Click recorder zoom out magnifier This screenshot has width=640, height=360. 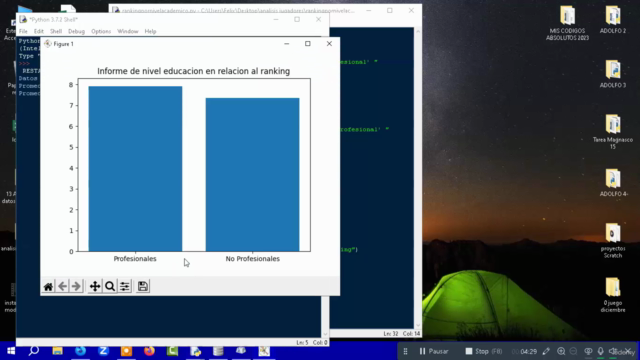pos(573,351)
